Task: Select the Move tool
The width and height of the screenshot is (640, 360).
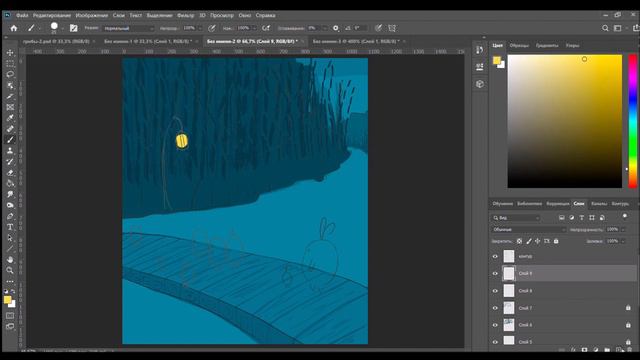Action: click(x=10, y=53)
